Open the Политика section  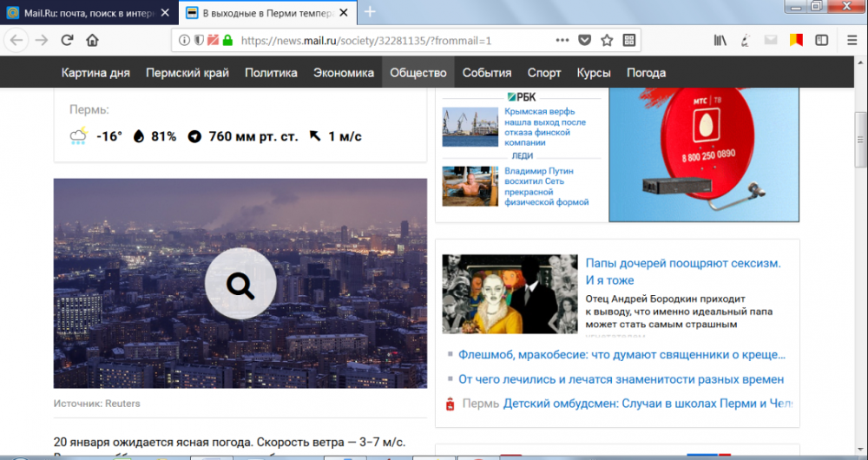point(271,73)
